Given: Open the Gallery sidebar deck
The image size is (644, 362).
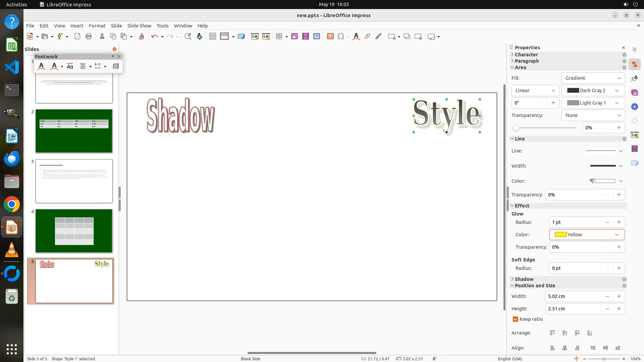Looking at the screenshot, I should (634, 93).
